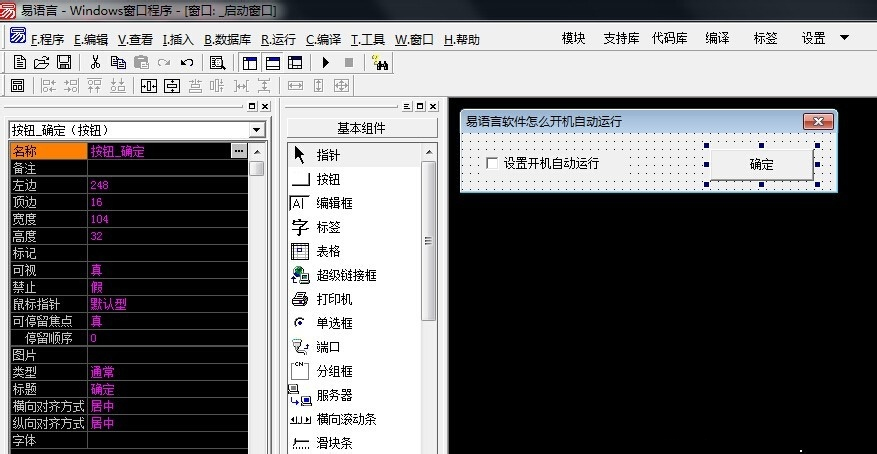The width and height of the screenshot is (877, 454).
Task: Open the V.查看 menu
Action: (x=135, y=40)
